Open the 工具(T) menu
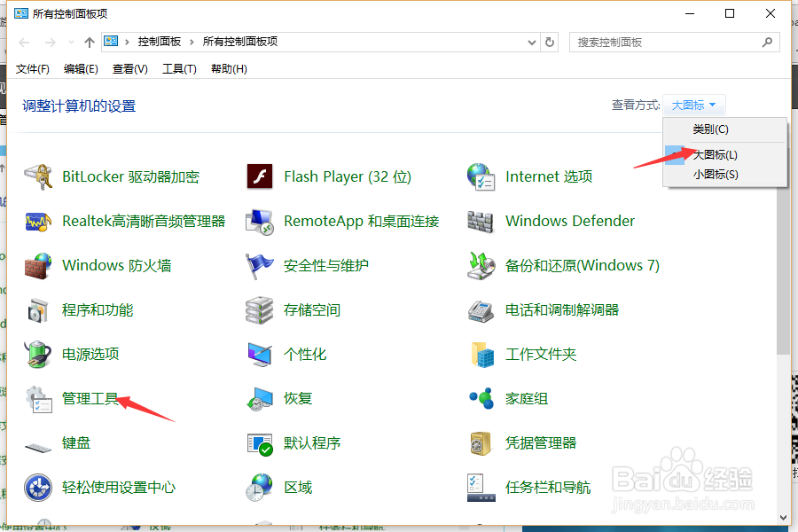The image size is (798, 532). 179,69
